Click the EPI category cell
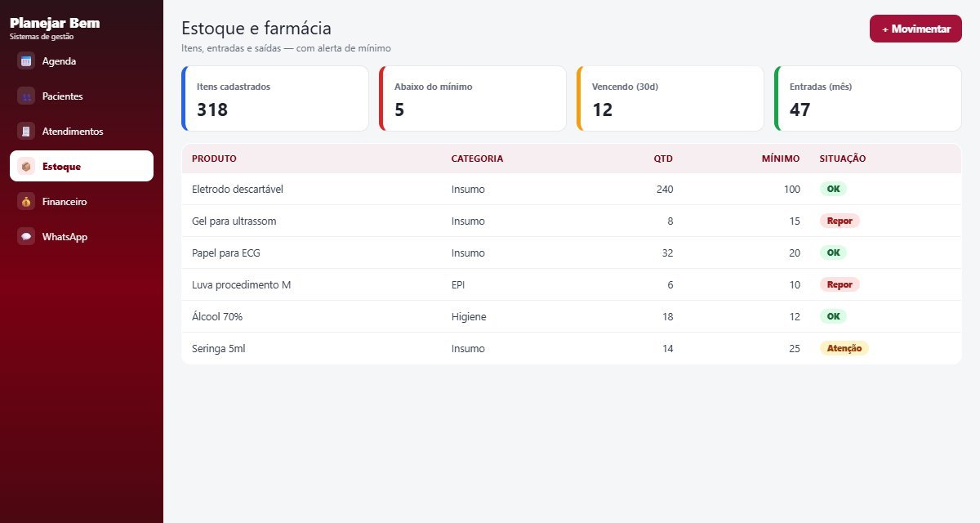This screenshot has height=523, width=980. [x=458, y=285]
